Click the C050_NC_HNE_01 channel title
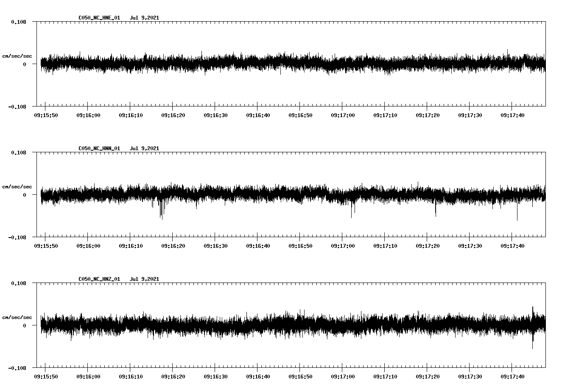The width and height of the screenshot is (576, 392). click(x=99, y=18)
